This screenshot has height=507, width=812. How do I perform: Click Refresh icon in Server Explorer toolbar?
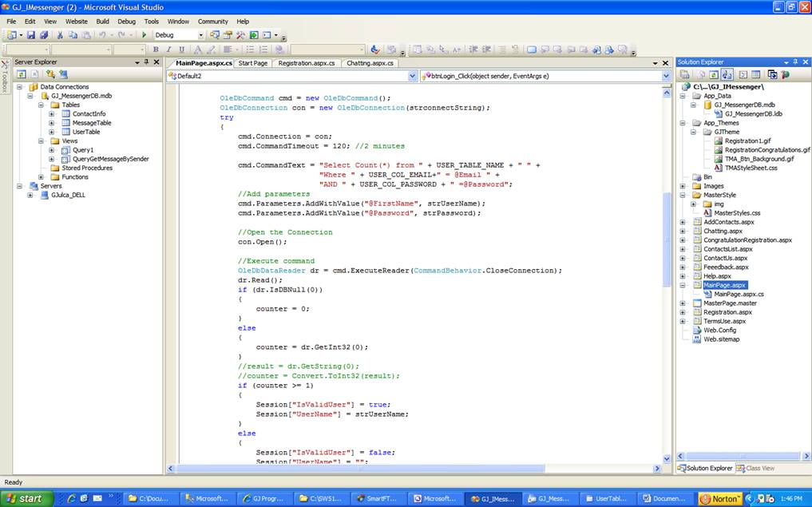coord(22,74)
